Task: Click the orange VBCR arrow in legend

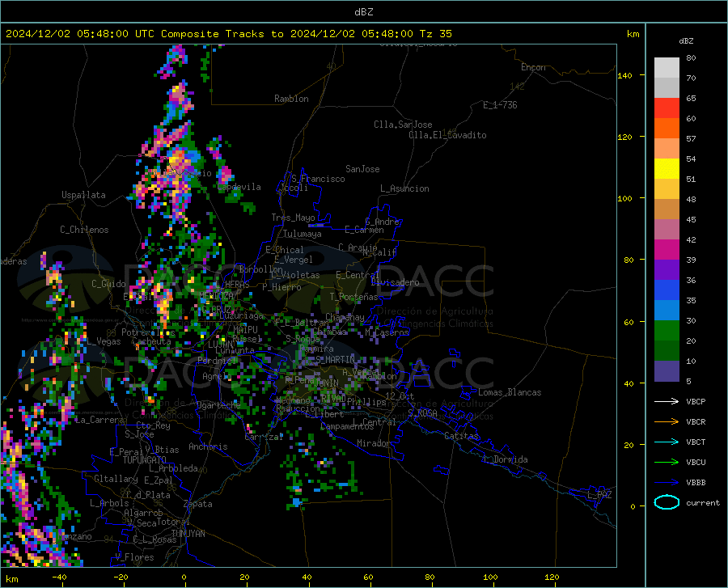Action: (667, 422)
